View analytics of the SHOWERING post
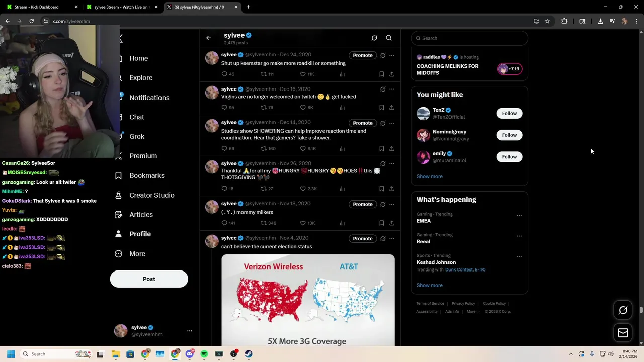The width and height of the screenshot is (644, 362). pos(342,148)
